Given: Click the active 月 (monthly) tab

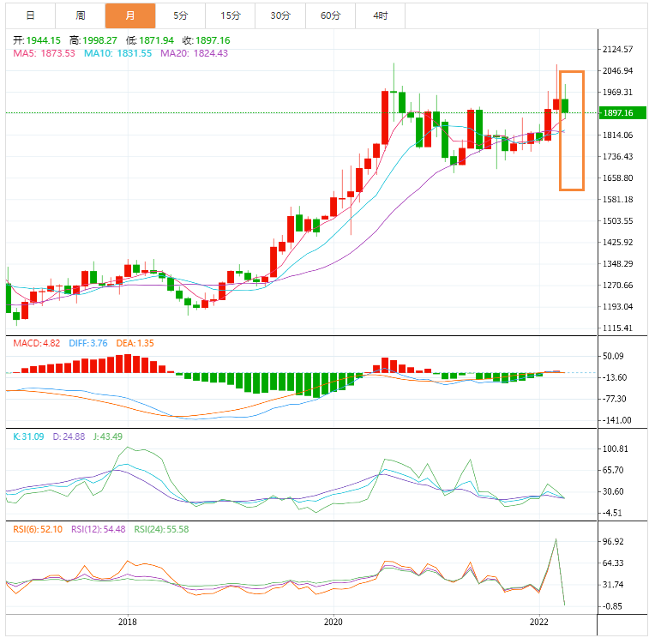Looking at the screenshot, I should 129,15.
